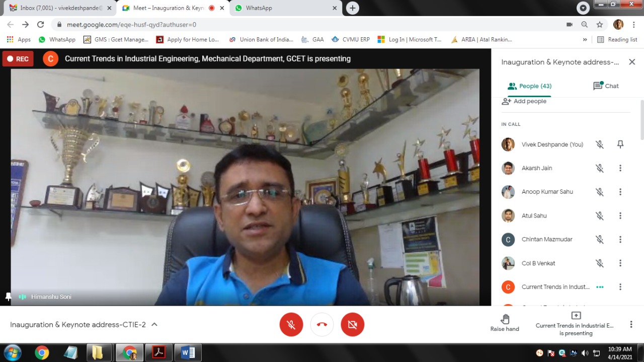Viewport: 644px width, 362px height.
Task: Open the Reading list
Action: 617,39
